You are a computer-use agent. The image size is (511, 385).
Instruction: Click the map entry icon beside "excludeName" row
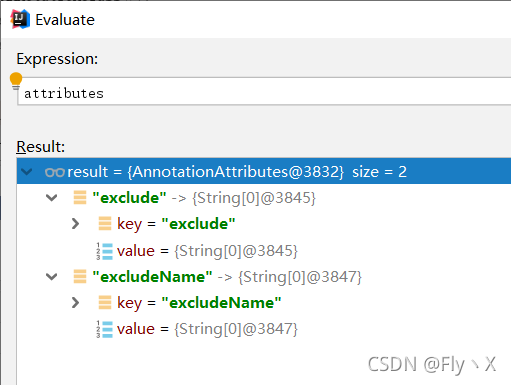(x=80, y=276)
